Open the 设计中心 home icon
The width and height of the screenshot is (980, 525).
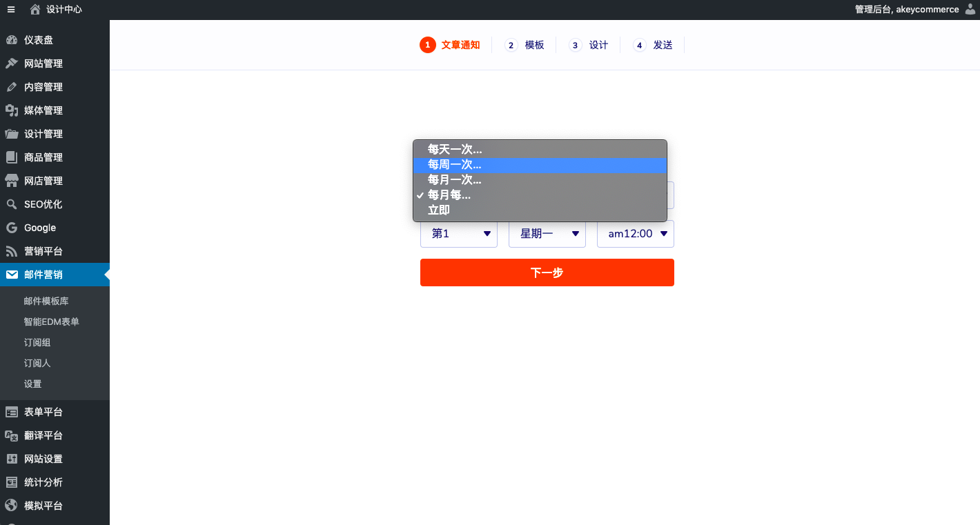coord(35,10)
